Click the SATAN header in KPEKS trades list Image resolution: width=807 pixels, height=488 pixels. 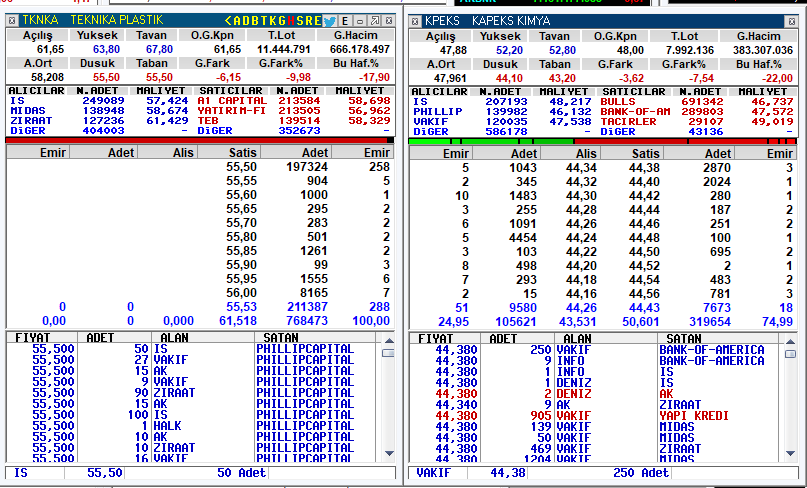coord(683,339)
